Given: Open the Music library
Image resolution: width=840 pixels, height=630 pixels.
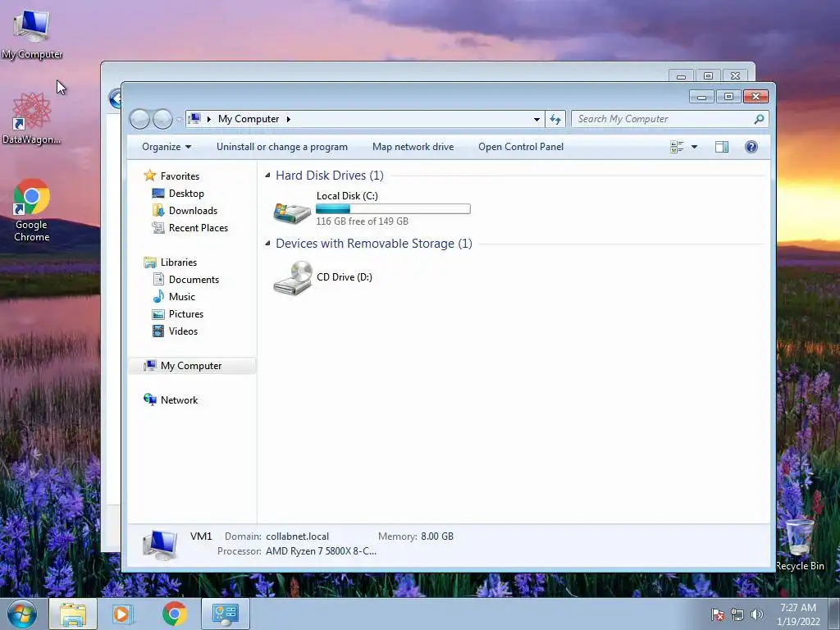Looking at the screenshot, I should pos(174,297).
